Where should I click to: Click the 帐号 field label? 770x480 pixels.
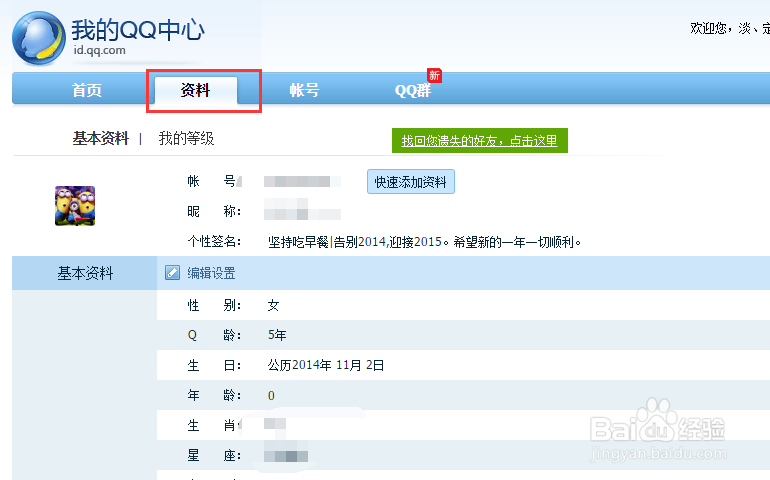[212, 181]
